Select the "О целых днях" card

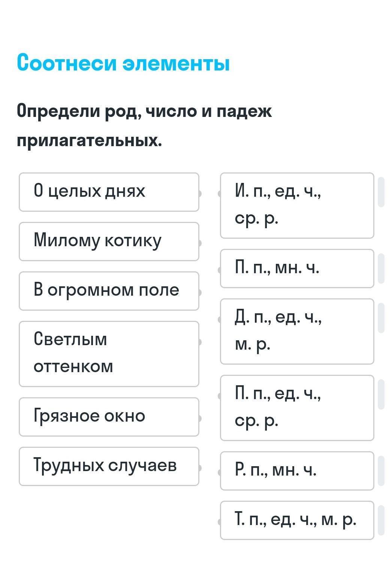(x=109, y=192)
